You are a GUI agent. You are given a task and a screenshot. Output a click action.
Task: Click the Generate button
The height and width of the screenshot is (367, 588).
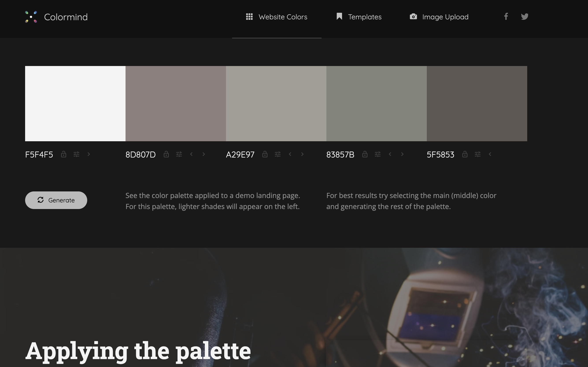click(x=56, y=200)
